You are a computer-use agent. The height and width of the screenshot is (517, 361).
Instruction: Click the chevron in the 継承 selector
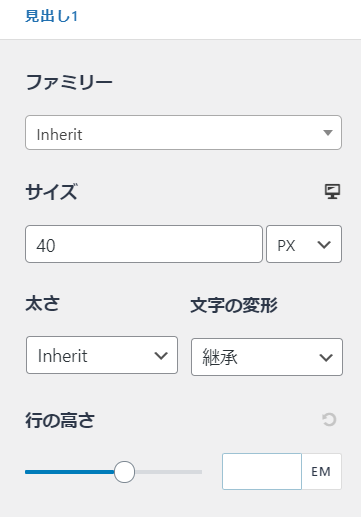coord(326,358)
